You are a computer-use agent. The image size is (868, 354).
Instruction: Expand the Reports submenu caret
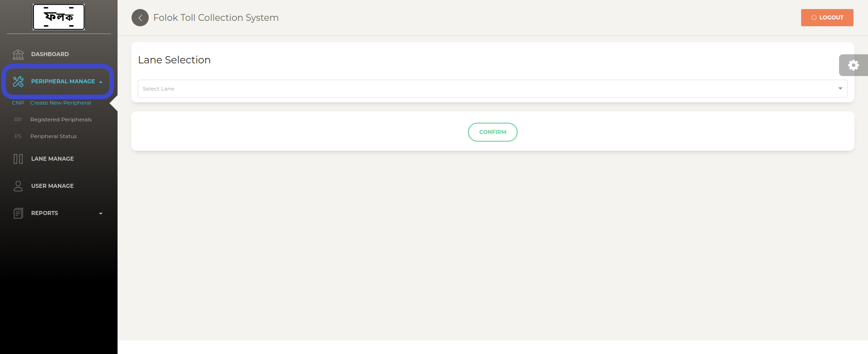pos(101,214)
